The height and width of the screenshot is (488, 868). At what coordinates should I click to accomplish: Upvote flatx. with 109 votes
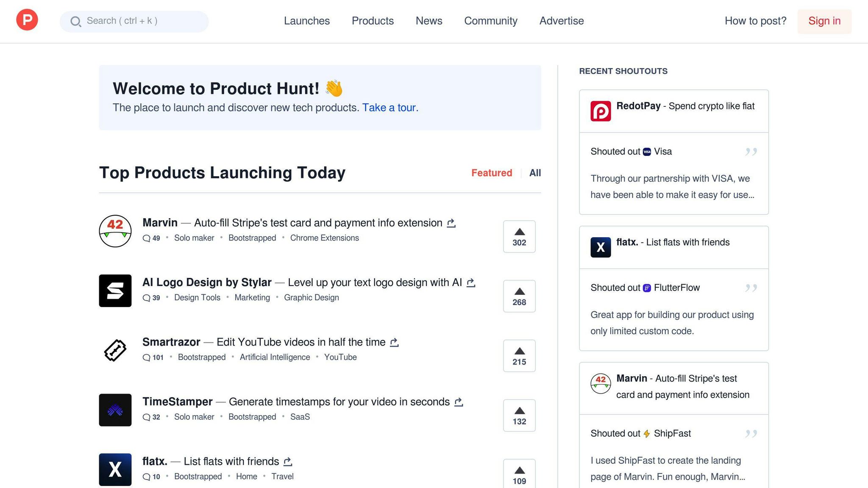click(x=519, y=474)
